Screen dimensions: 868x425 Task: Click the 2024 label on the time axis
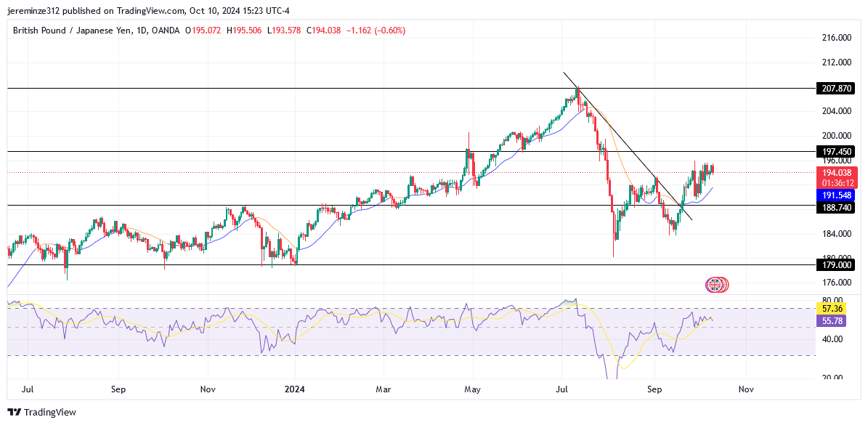(295, 389)
